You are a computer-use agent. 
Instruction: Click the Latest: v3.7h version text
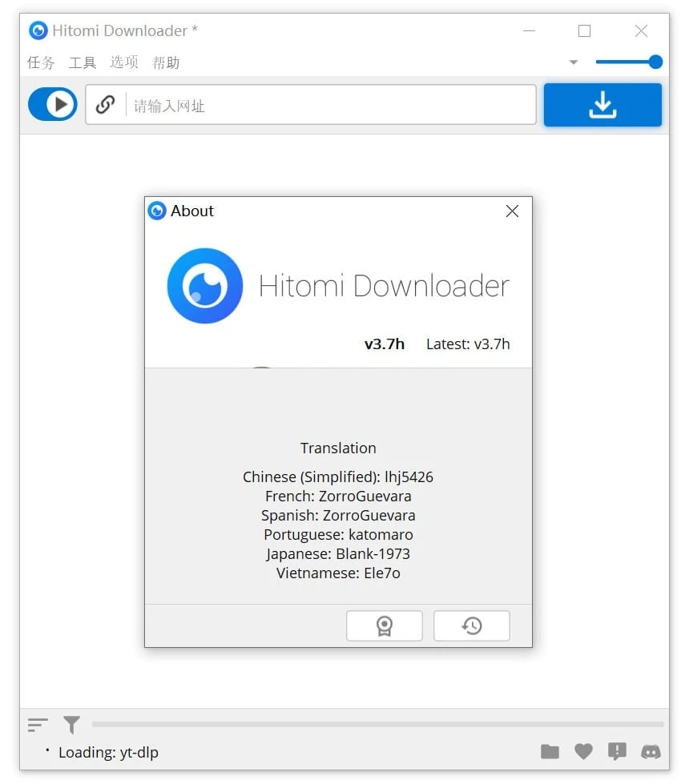click(x=469, y=344)
